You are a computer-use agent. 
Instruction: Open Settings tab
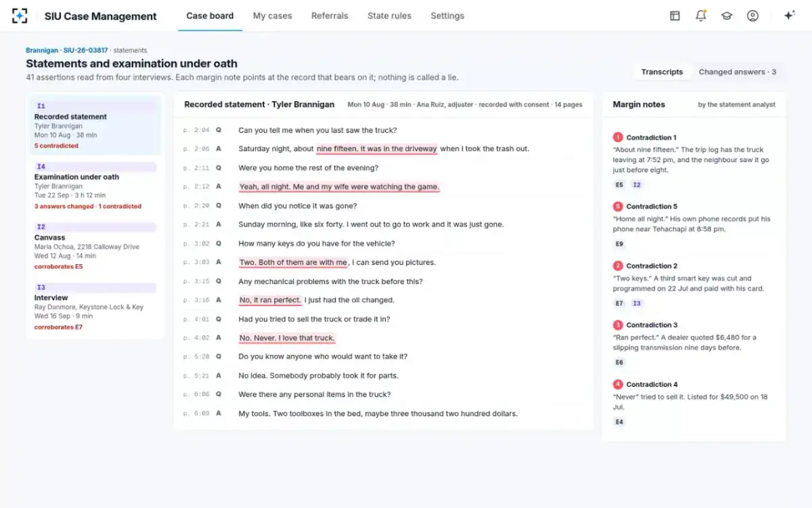447,16
